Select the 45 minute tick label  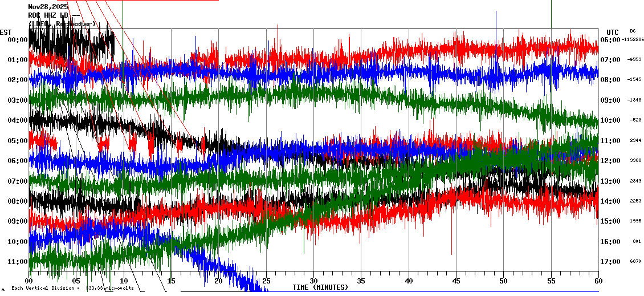456,281
